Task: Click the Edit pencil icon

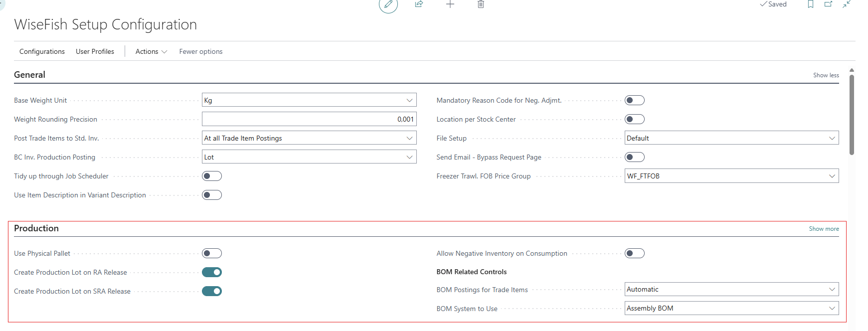Action: click(388, 4)
